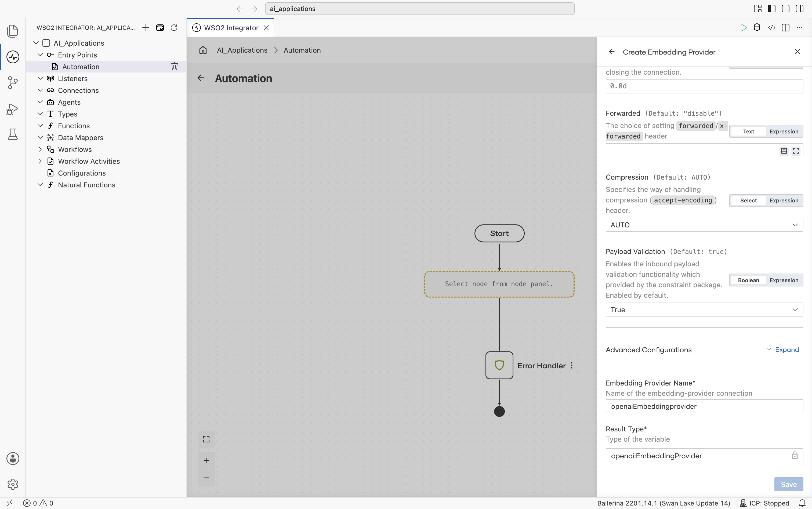Toggle primary side bar layout

pos(771,9)
